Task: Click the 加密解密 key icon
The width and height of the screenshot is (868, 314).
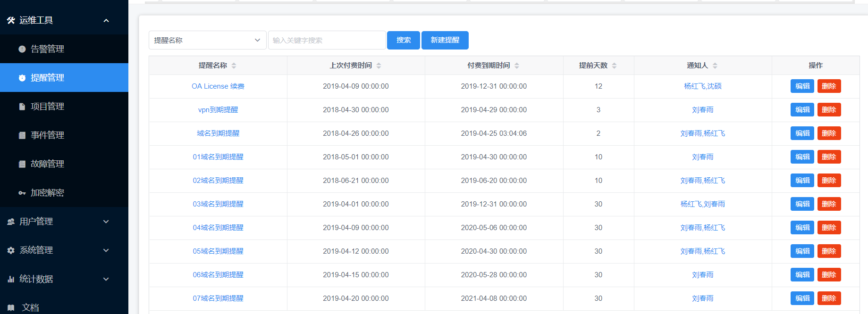Action: [x=22, y=193]
